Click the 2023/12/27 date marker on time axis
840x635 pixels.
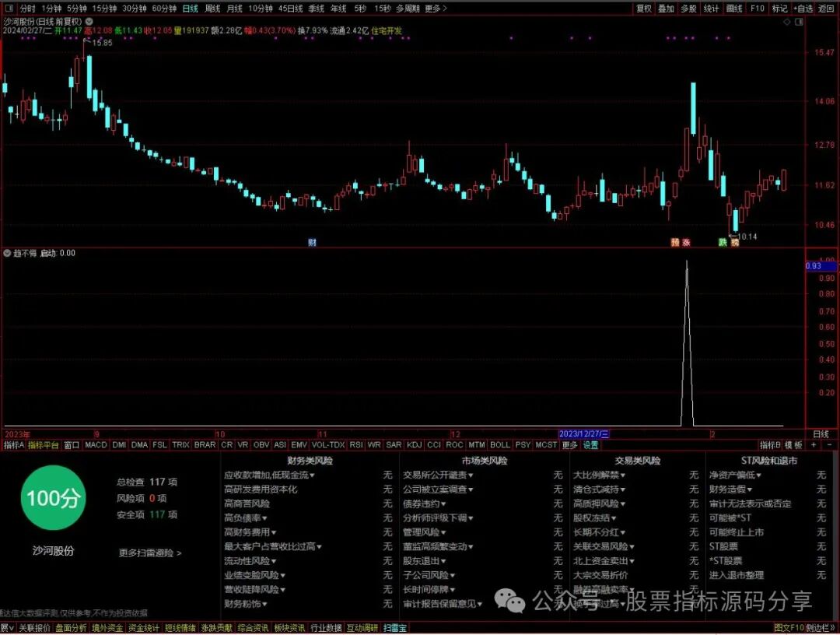[x=584, y=434]
